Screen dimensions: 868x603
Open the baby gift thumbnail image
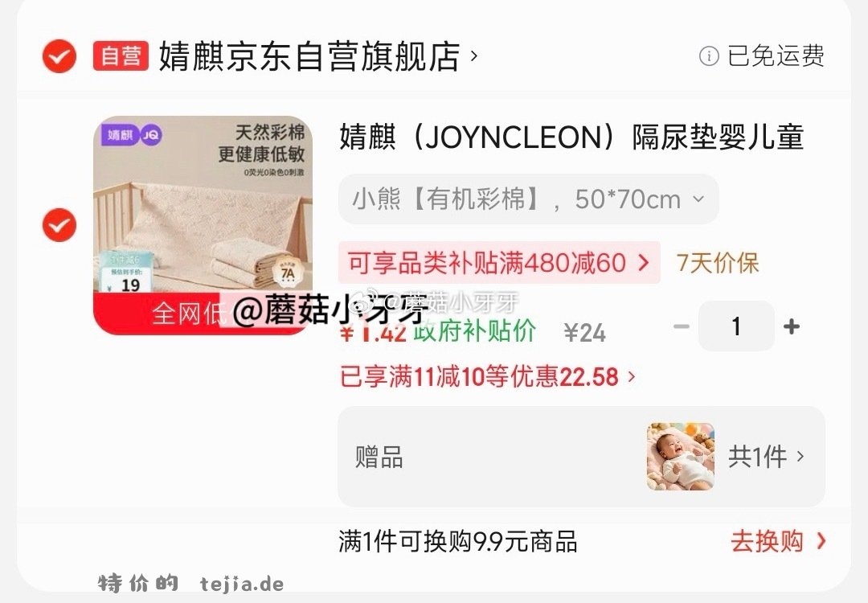coord(681,457)
